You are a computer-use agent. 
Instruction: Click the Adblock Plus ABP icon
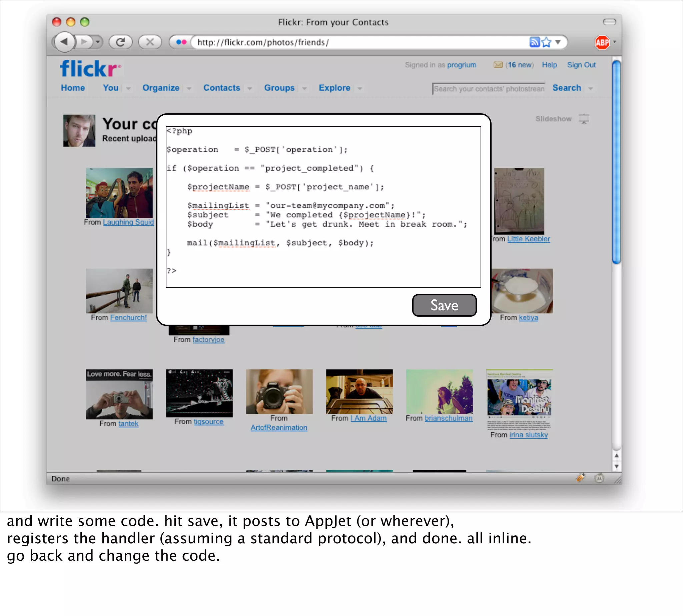(x=602, y=42)
